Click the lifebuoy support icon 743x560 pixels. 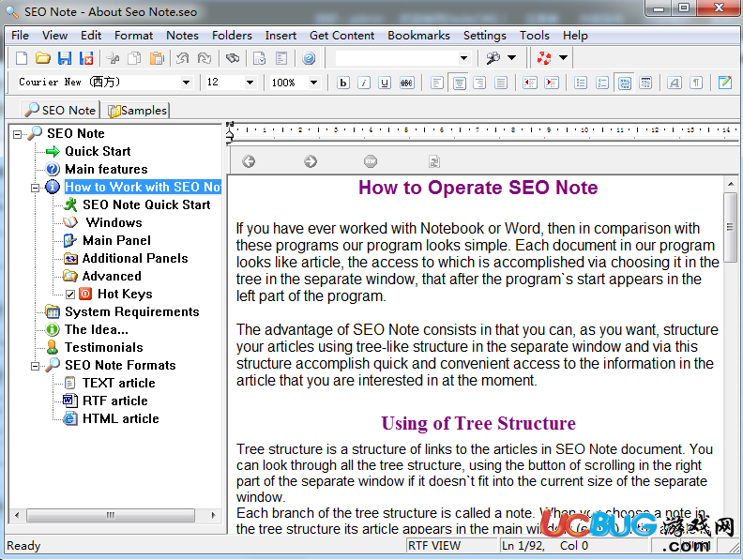click(x=544, y=58)
